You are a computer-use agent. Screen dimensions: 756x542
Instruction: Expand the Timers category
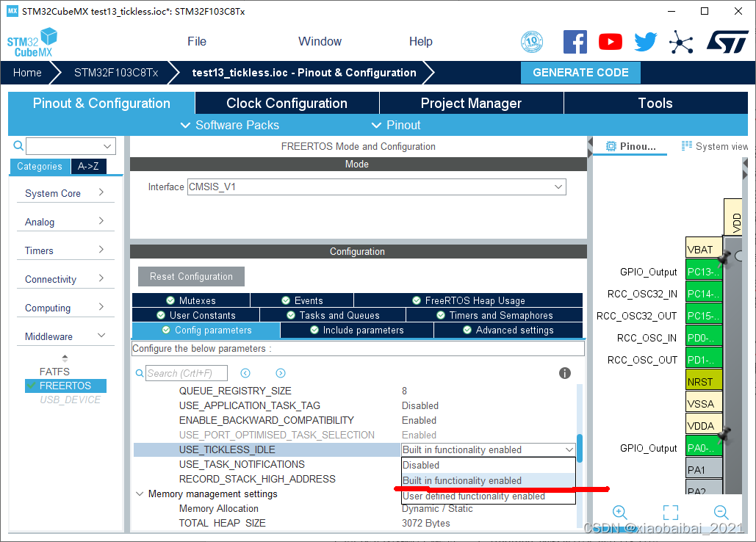click(x=65, y=250)
